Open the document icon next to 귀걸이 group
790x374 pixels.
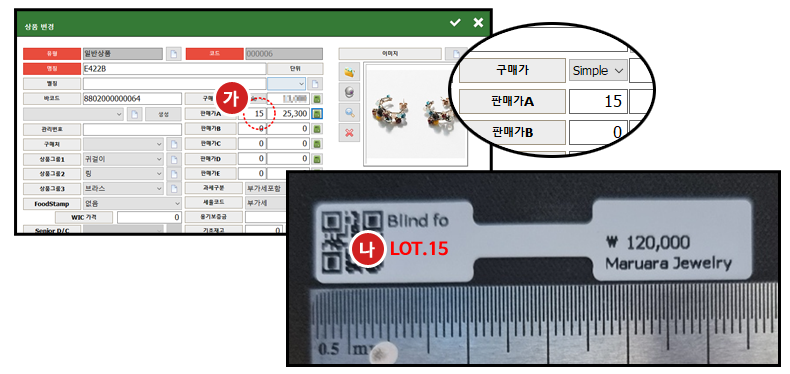click(173, 159)
